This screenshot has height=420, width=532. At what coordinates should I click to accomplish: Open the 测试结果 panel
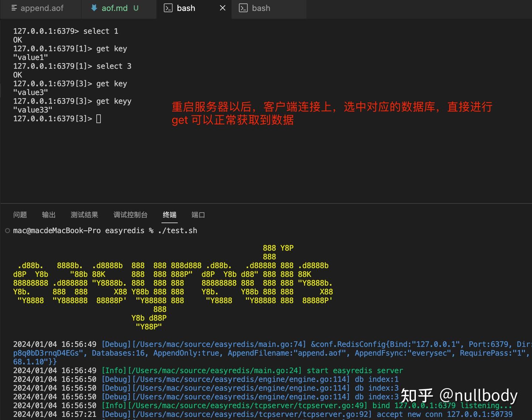[x=84, y=215]
